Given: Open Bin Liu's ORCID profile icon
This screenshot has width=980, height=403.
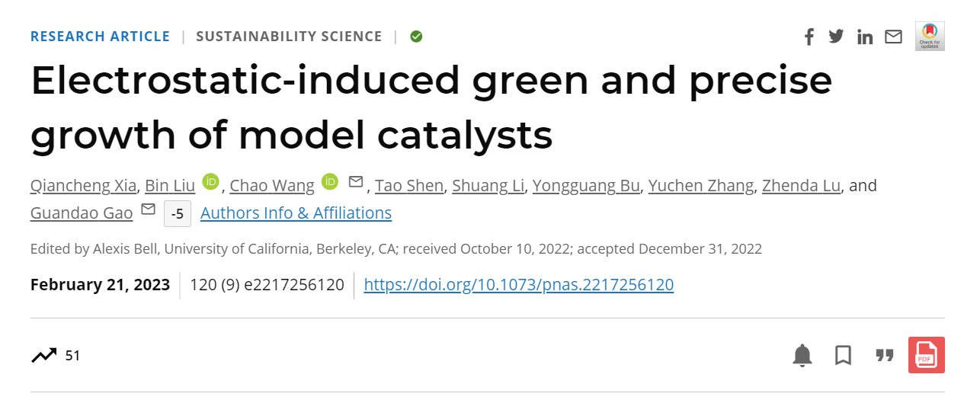Looking at the screenshot, I should pyautogui.click(x=211, y=181).
